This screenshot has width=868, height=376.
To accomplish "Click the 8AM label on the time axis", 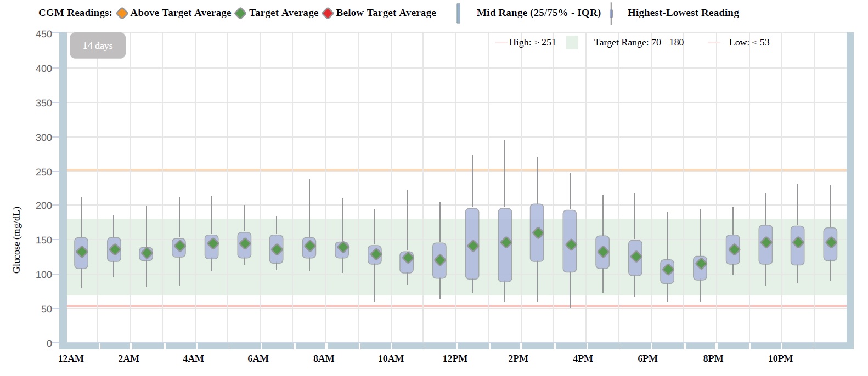I will 324,358.
